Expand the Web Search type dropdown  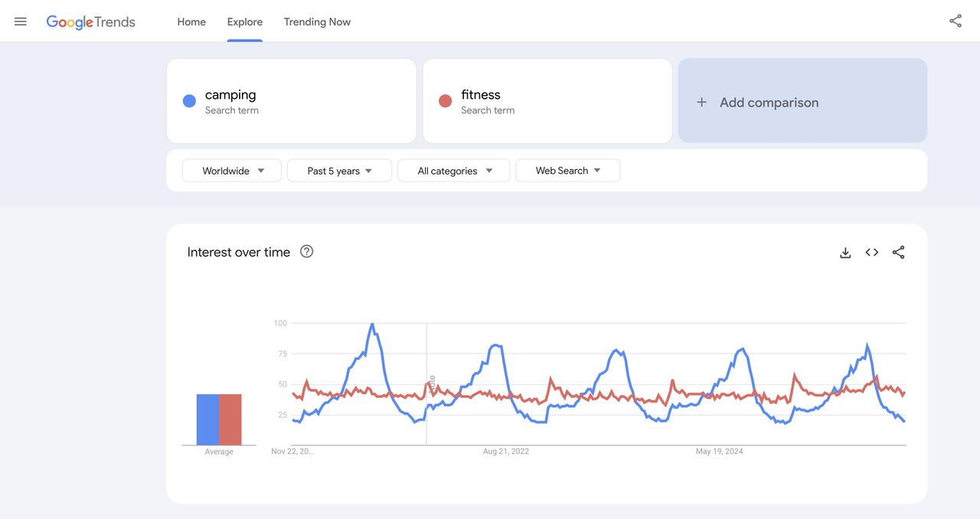pos(567,171)
